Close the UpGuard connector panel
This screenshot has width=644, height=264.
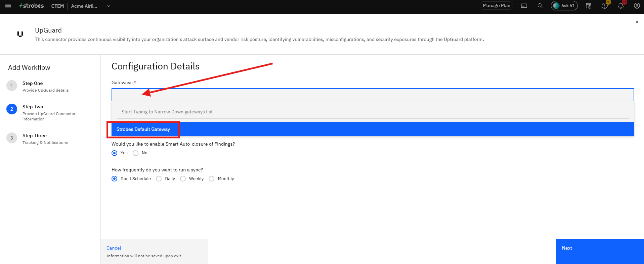(637, 22)
